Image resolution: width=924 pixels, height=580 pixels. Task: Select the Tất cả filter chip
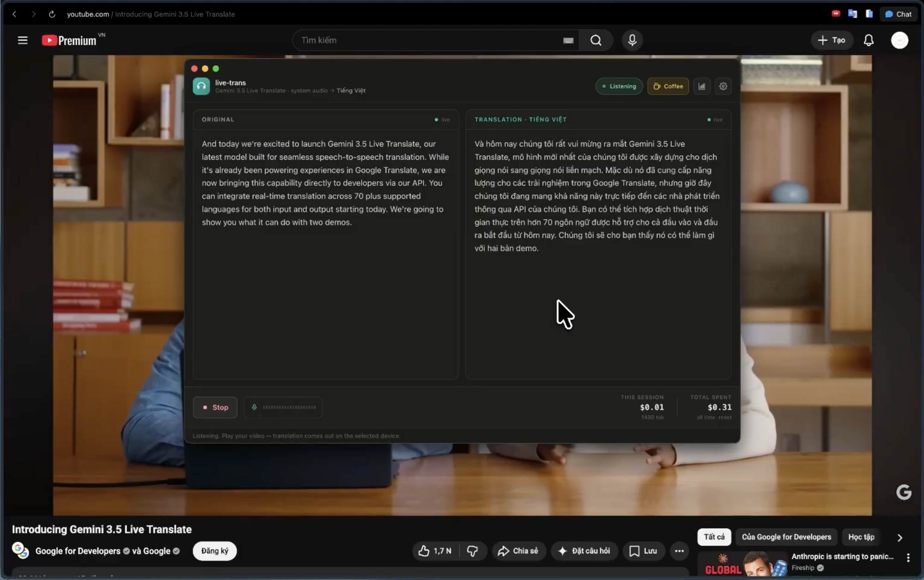coord(714,537)
